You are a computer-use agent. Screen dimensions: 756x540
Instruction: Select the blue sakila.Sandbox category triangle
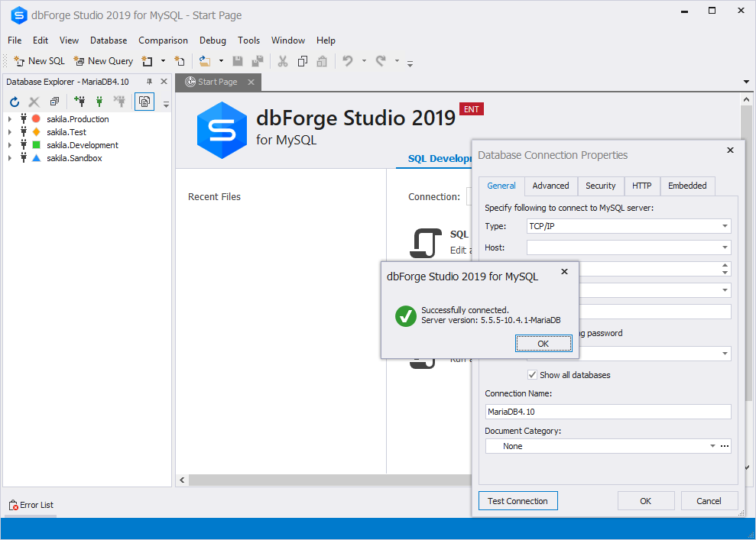coord(36,157)
